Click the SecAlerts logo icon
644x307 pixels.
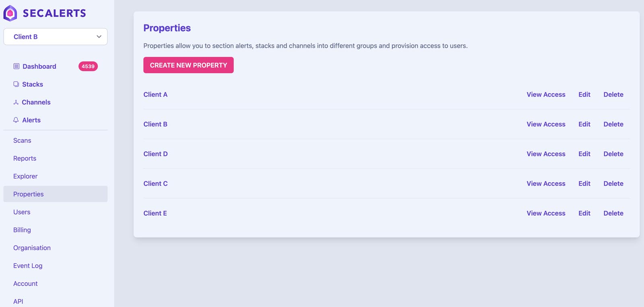click(x=10, y=12)
